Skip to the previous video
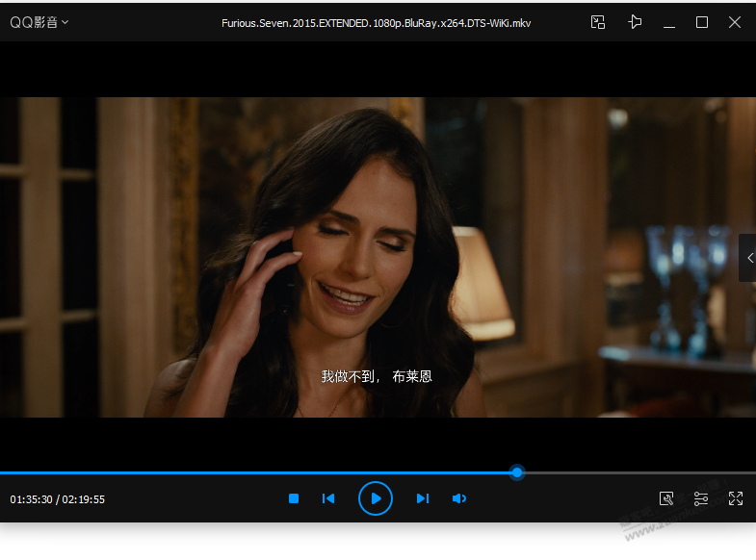 pos(328,498)
